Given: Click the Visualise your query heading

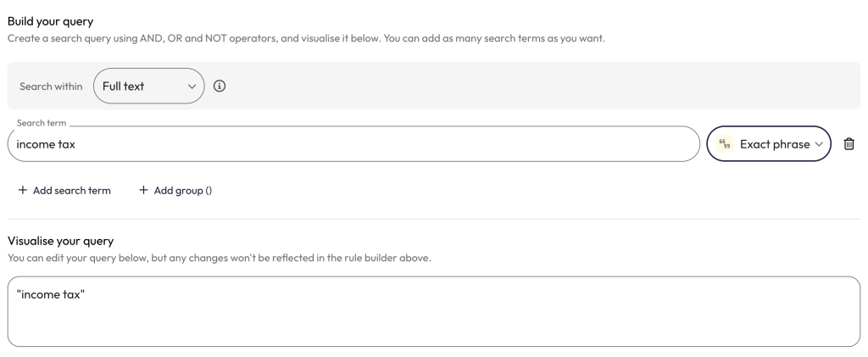Looking at the screenshot, I should 59,241.
